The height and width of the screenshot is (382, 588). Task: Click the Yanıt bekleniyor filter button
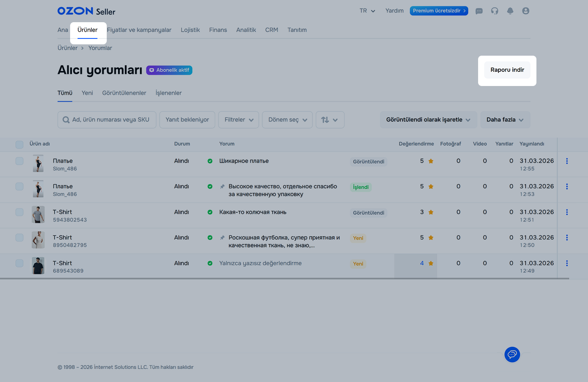[x=187, y=120]
